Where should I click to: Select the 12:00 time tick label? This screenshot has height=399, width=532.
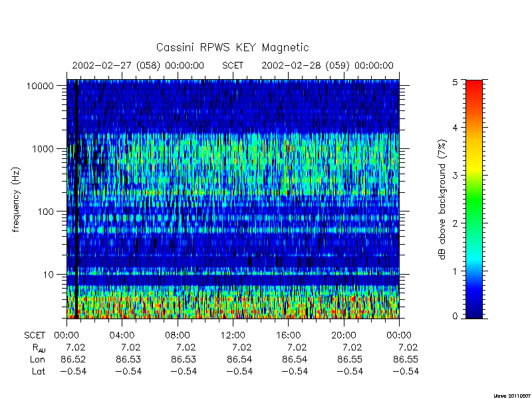[x=233, y=336]
